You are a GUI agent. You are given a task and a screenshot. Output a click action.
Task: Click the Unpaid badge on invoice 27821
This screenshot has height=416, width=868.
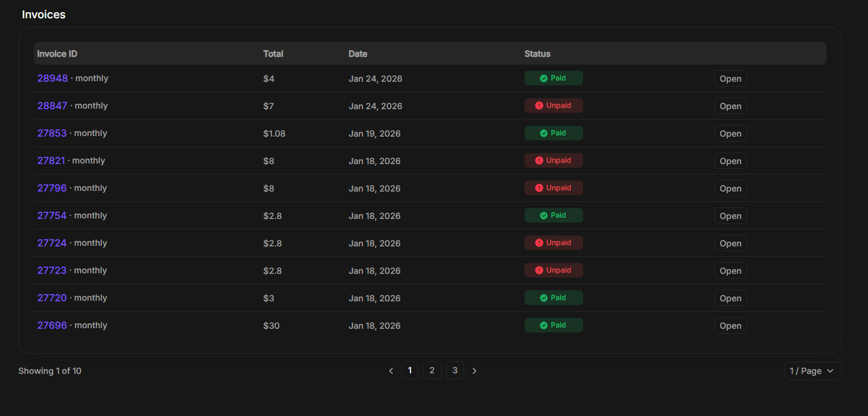tap(553, 160)
